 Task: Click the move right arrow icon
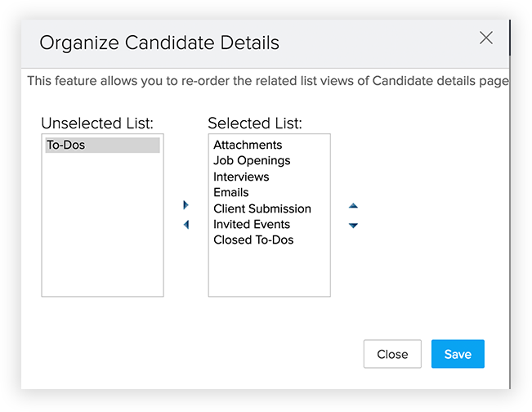point(186,205)
